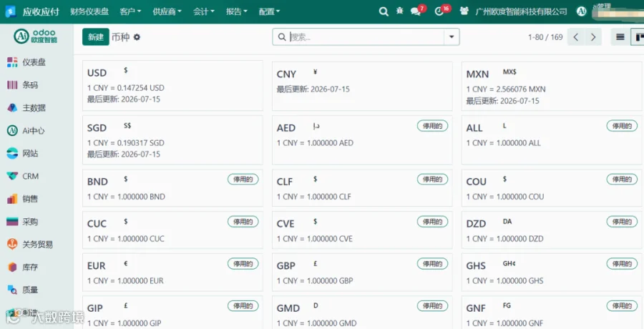
Task: Open the 报告 dropdown menu
Action: 237,11
